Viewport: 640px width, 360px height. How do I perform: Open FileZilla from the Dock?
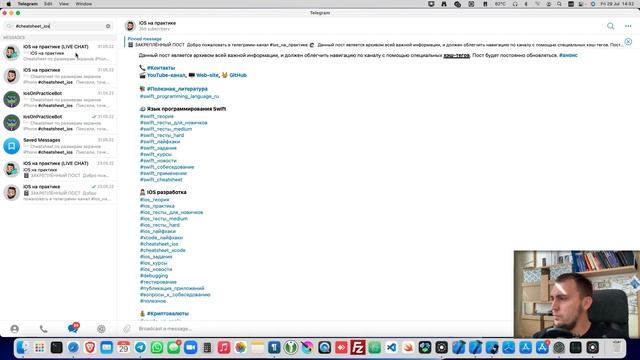click(358, 347)
